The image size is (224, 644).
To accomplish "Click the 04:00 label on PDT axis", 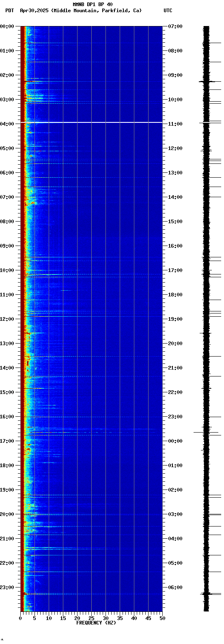I will coord(7,124).
